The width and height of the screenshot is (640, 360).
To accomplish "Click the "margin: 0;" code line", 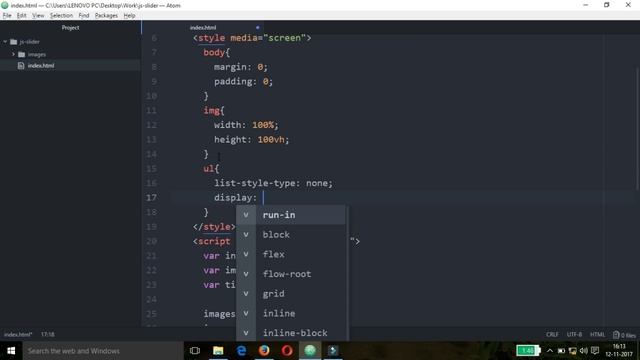I will coord(241,67).
